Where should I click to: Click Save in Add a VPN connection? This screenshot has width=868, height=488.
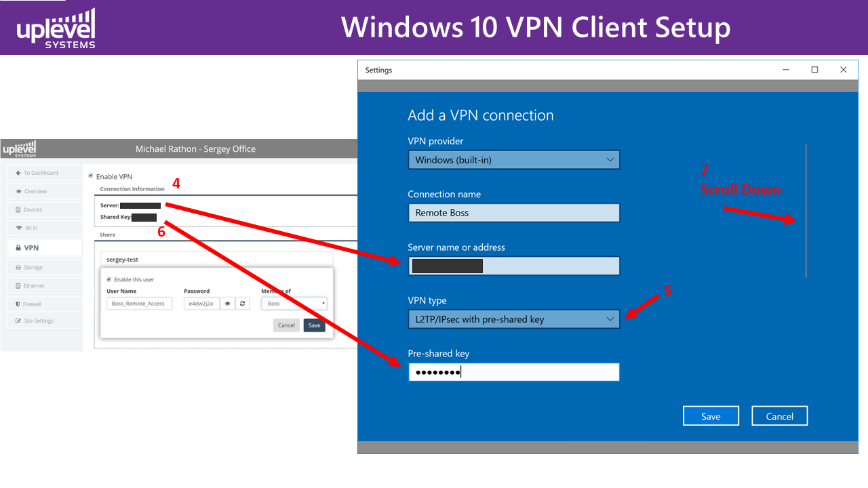click(x=711, y=416)
